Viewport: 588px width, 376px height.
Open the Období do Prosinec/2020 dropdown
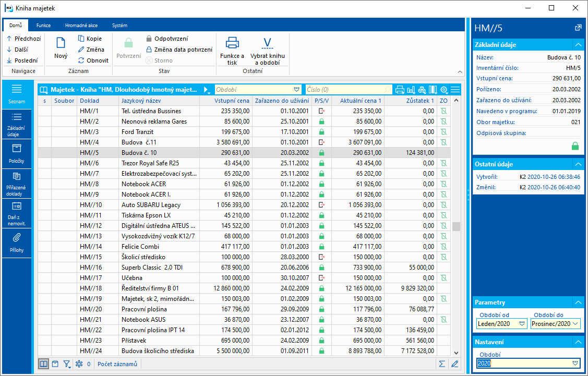pos(575,324)
